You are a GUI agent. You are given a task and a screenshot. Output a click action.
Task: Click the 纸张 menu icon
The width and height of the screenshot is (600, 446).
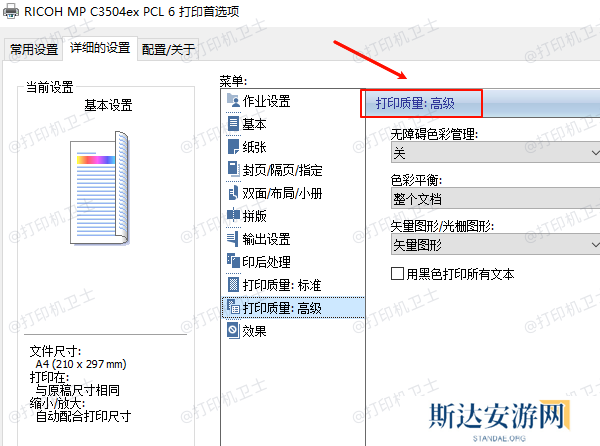[233, 146]
